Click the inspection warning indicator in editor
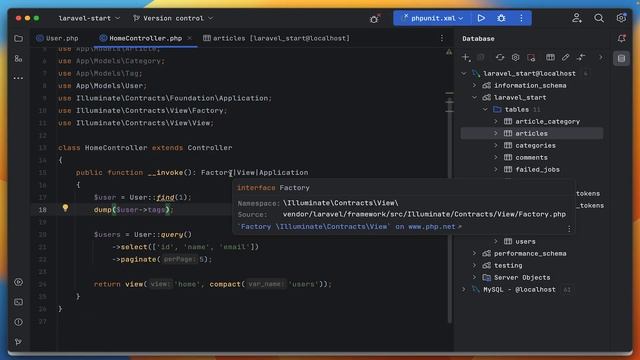 449,52
